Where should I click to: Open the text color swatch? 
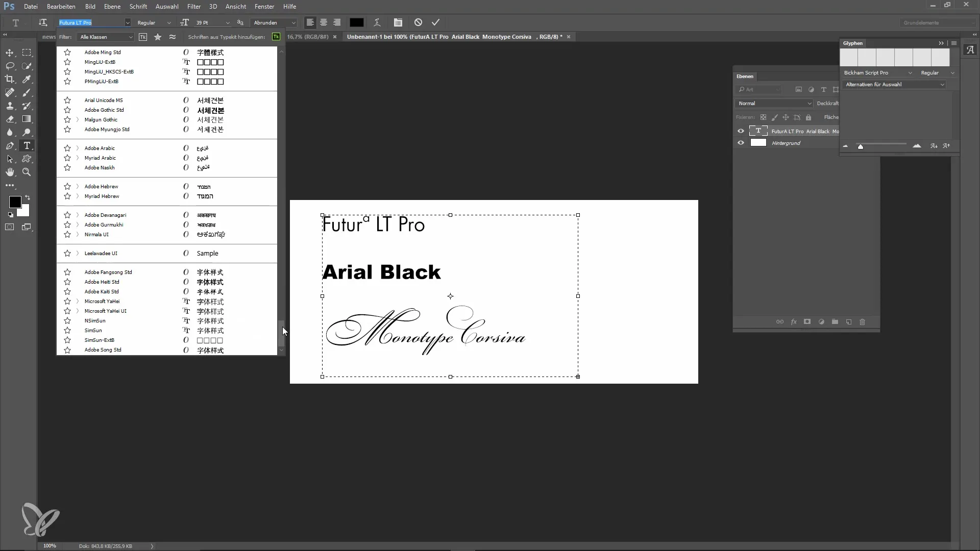[356, 22]
